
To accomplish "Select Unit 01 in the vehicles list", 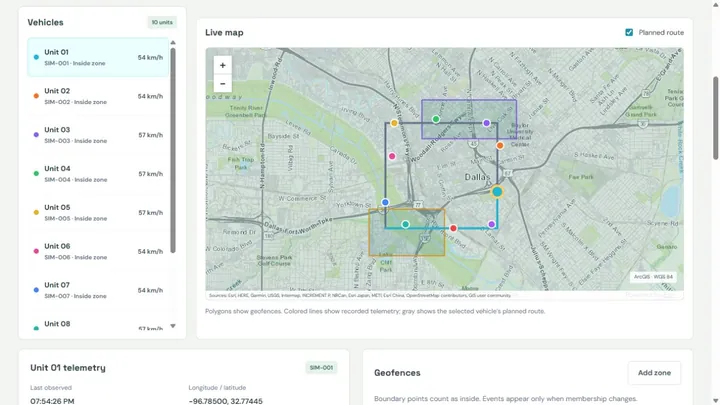I will point(98,57).
